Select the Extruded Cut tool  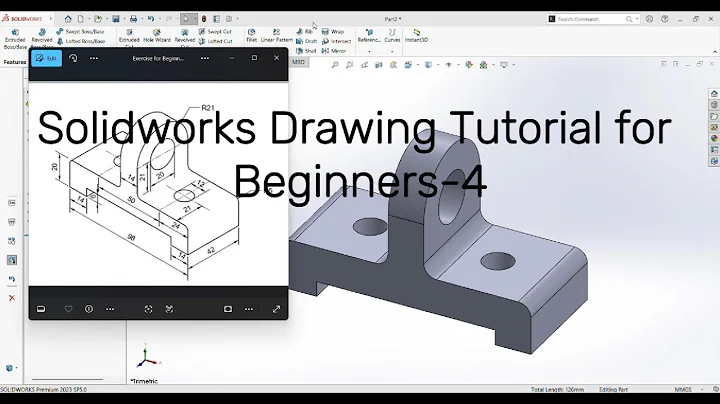coord(129,38)
